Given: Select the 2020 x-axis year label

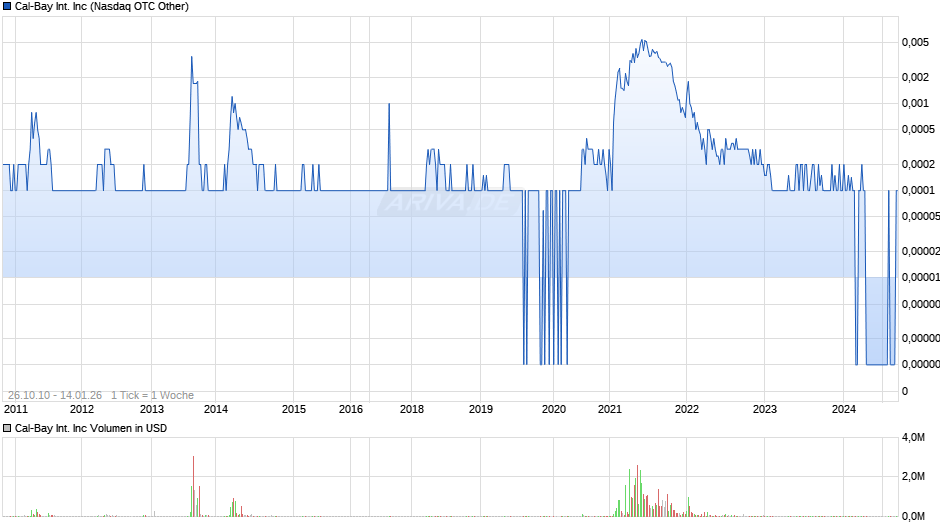Looking at the screenshot, I should point(554,409).
